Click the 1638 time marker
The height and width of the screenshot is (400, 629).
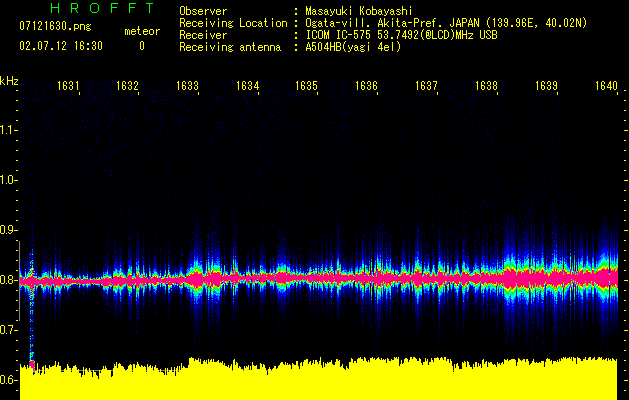pyautogui.click(x=486, y=86)
